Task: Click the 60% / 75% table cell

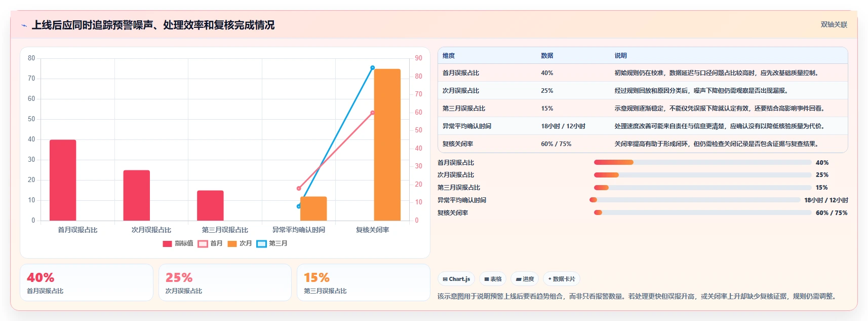Action: pyautogui.click(x=556, y=144)
